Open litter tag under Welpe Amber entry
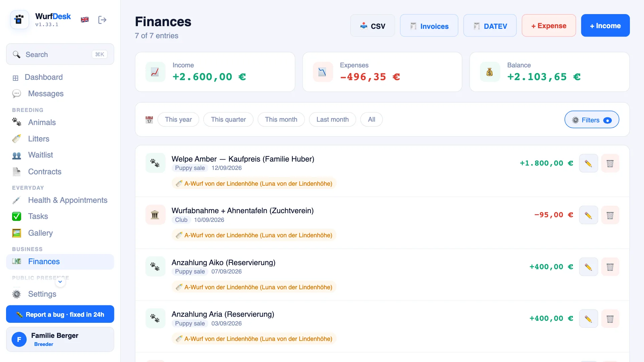644x362 pixels. click(x=254, y=183)
